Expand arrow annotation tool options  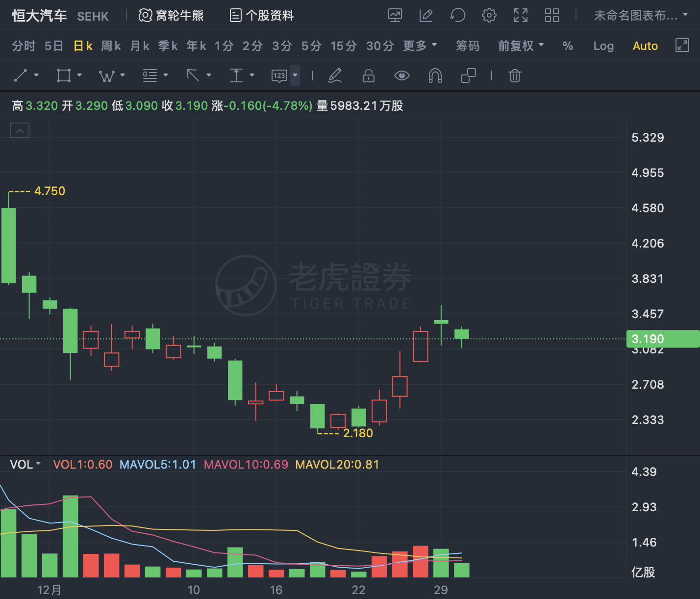pos(209,75)
